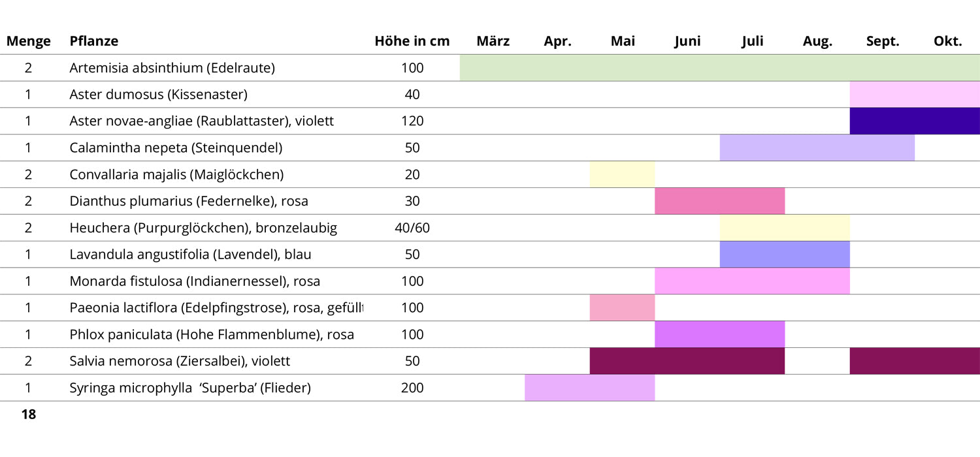Click the green Artemisia absinthium bar
This screenshot has height=457, width=980.
pos(719,68)
